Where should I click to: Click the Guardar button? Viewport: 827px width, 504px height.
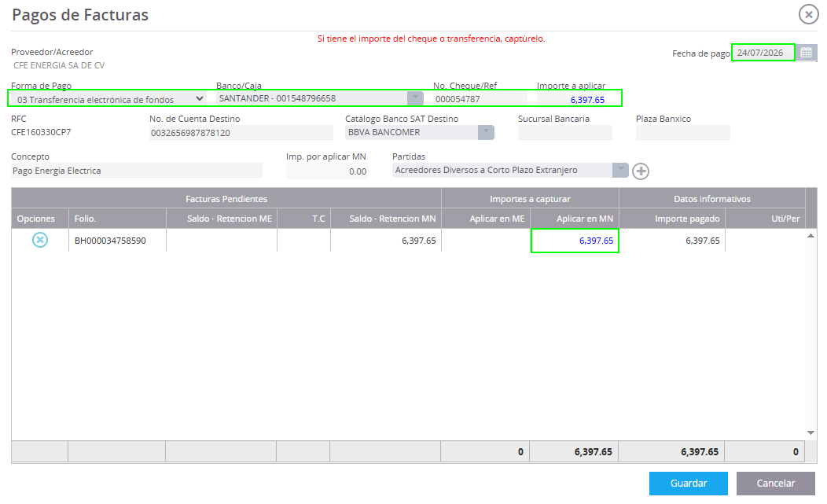[689, 484]
